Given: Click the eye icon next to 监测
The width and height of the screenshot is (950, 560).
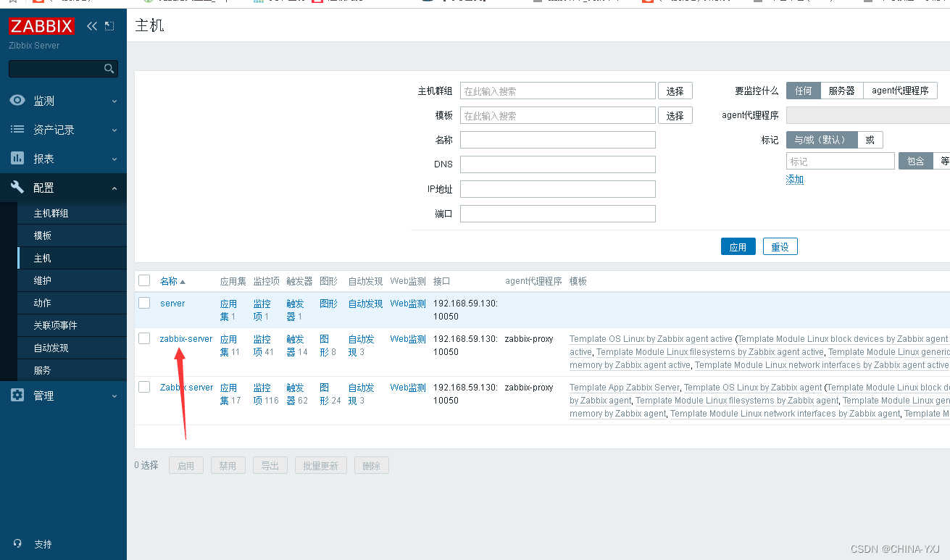Looking at the screenshot, I should (x=17, y=101).
